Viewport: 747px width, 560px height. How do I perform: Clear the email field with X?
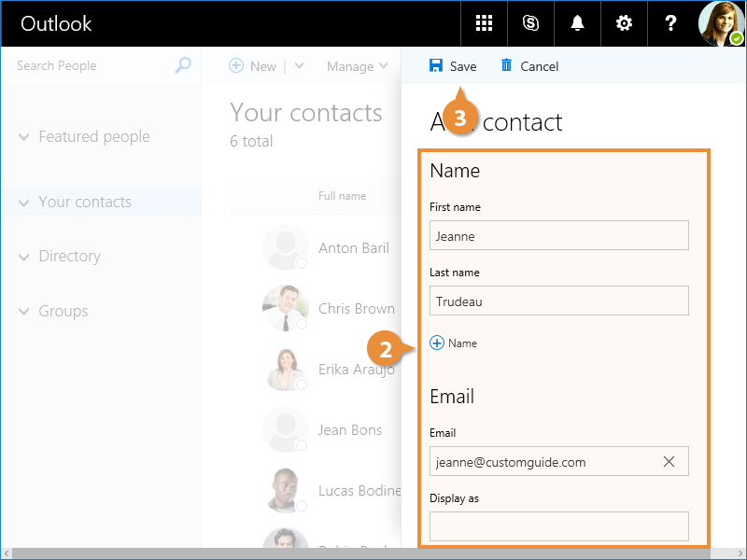pyautogui.click(x=669, y=461)
